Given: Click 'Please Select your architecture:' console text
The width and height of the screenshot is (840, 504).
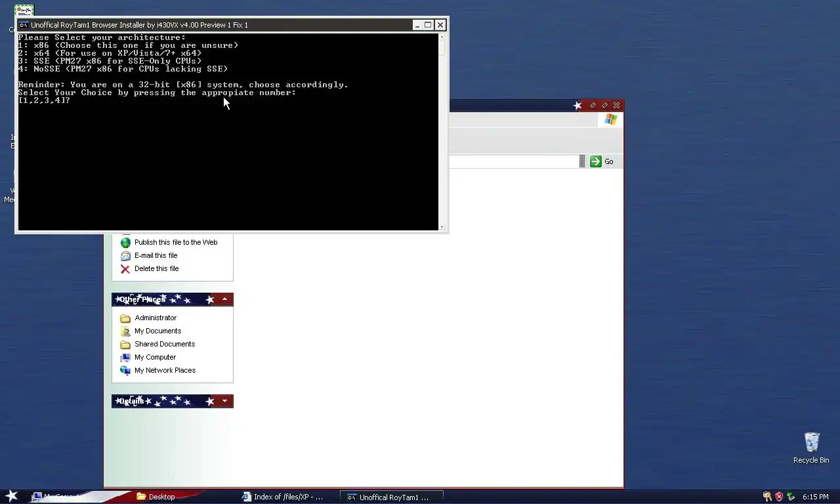Looking at the screenshot, I should pos(102,37).
